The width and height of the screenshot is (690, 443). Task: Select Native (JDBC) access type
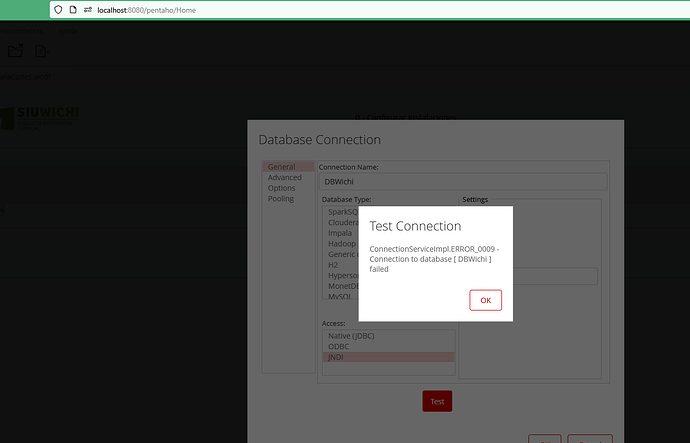pyautogui.click(x=389, y=336)
